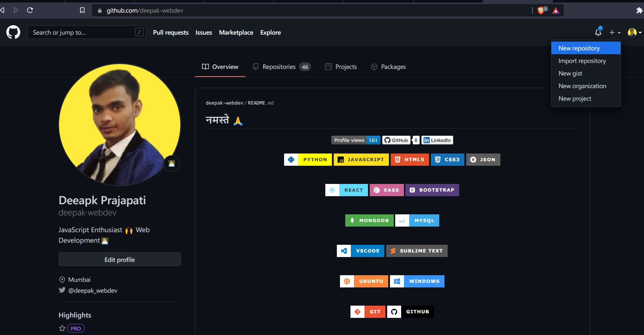Open the user avatar account dropdown
Screen dimensions: 644x335
pyautogui.click(x=635, y=32)
